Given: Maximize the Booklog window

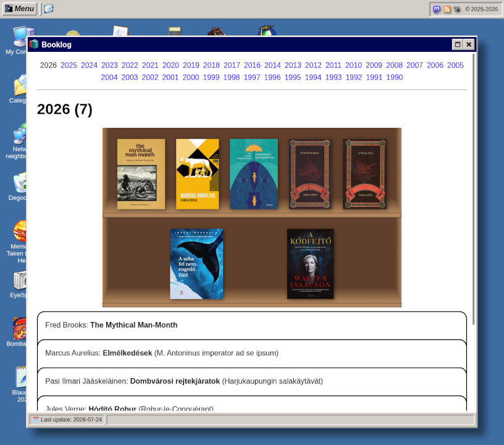Looking at the screenshot, I should pos(458,44).
